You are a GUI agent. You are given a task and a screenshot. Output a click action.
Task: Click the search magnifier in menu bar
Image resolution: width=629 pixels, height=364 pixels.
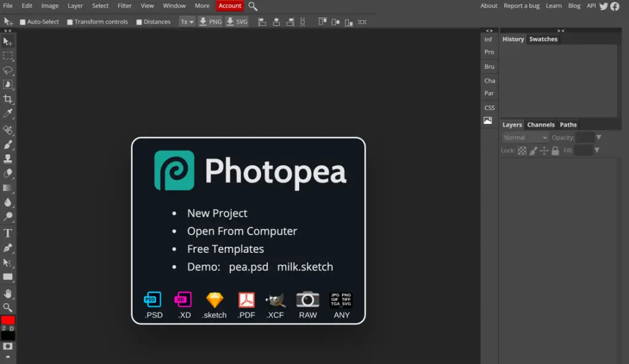[252, 6]
